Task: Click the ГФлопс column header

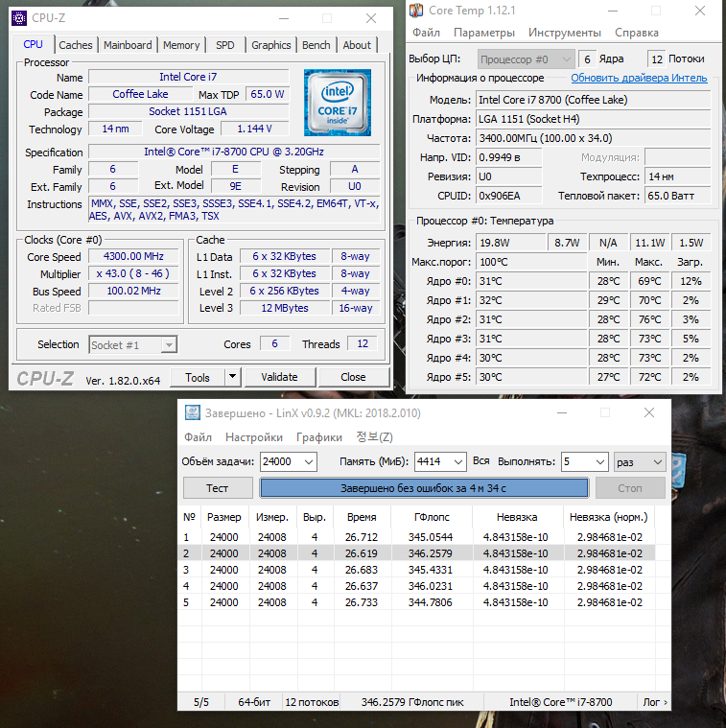Action: click(432, 517)
